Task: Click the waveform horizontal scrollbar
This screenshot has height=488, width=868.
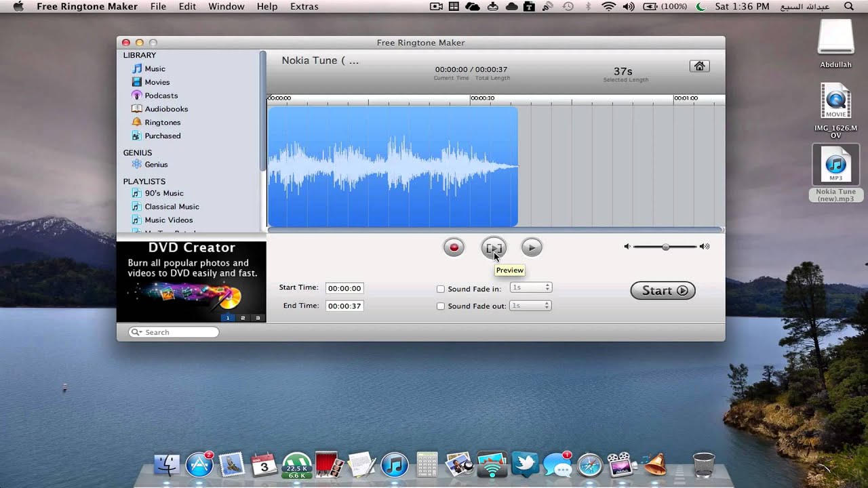Action: point(495,230)
